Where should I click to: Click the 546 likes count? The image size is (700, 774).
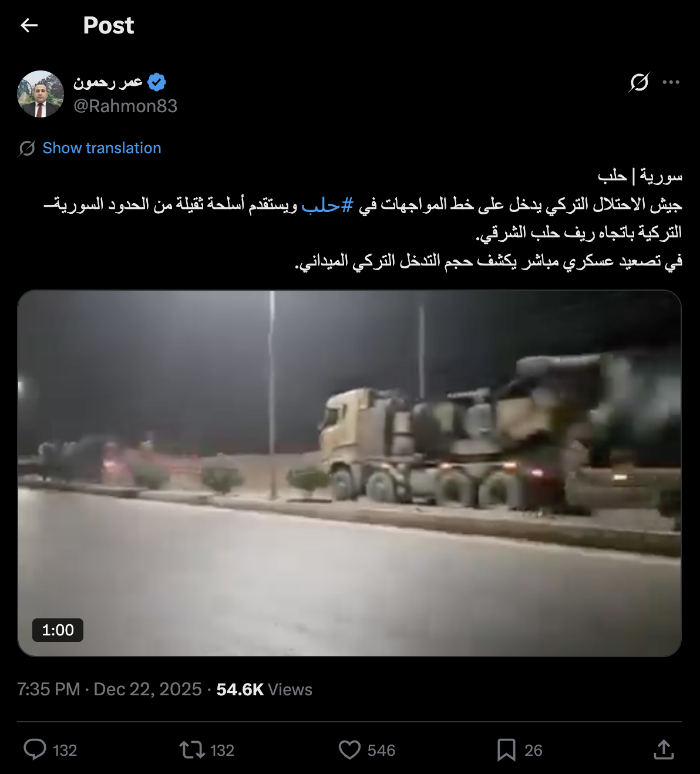tap(381, 751)
